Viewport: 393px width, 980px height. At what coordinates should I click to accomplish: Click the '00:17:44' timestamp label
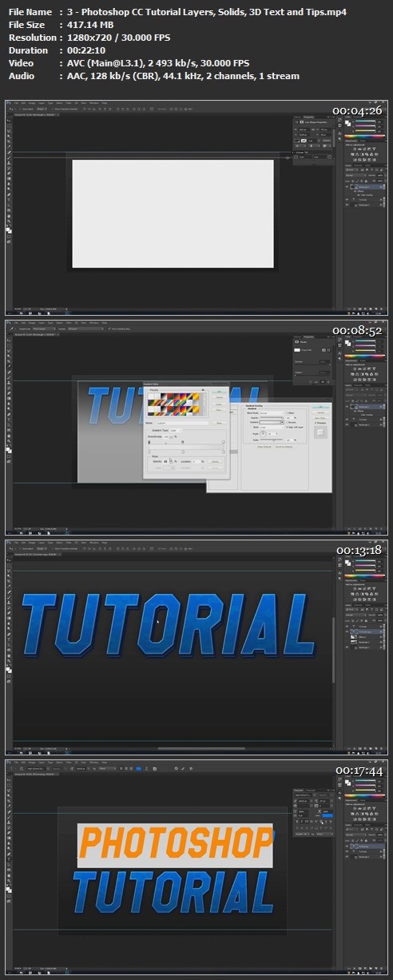pyautogui.click(x=359, y=770)
